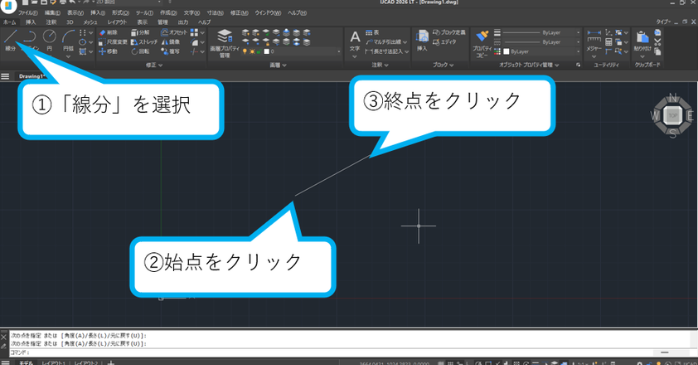This screenshot has width=698, height=365.
Task: Expand the 注釈 panel
Action: click(x=380, y=65)
